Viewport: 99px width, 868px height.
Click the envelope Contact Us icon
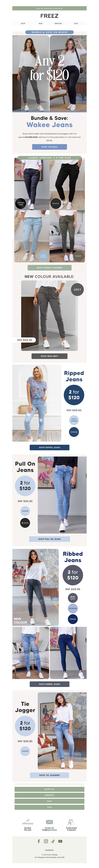point(49,822)
